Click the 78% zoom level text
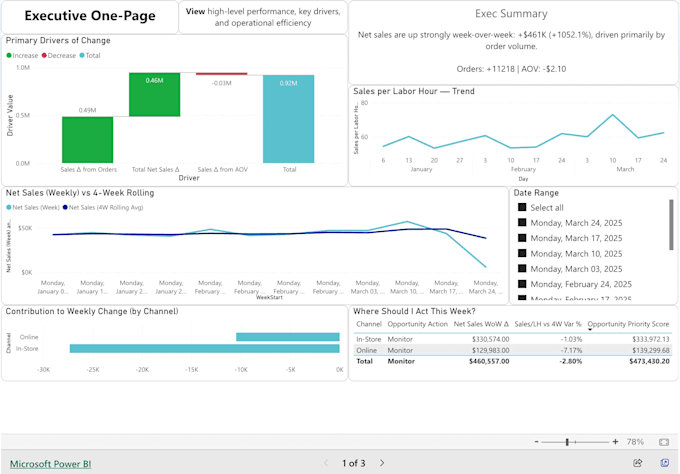 click(x=635, y=442)
